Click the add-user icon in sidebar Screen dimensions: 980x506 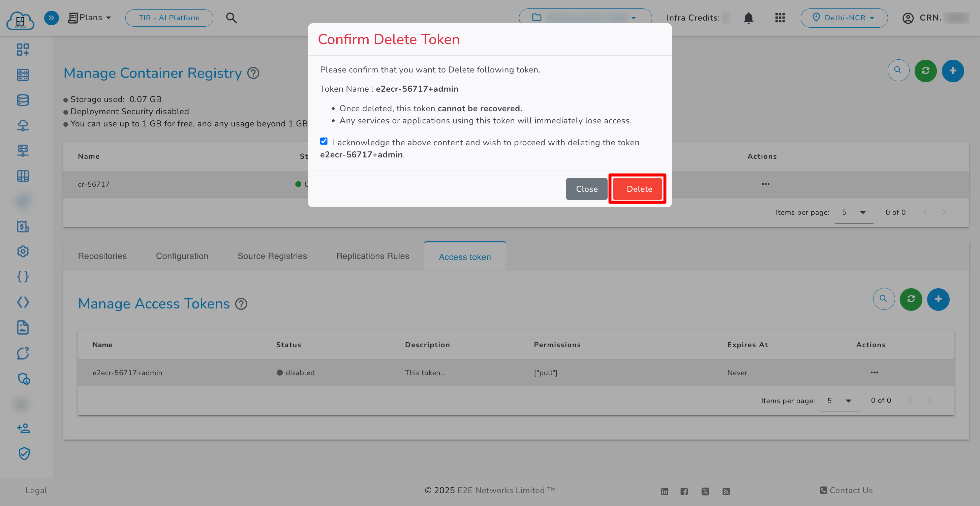coord(23,428)
